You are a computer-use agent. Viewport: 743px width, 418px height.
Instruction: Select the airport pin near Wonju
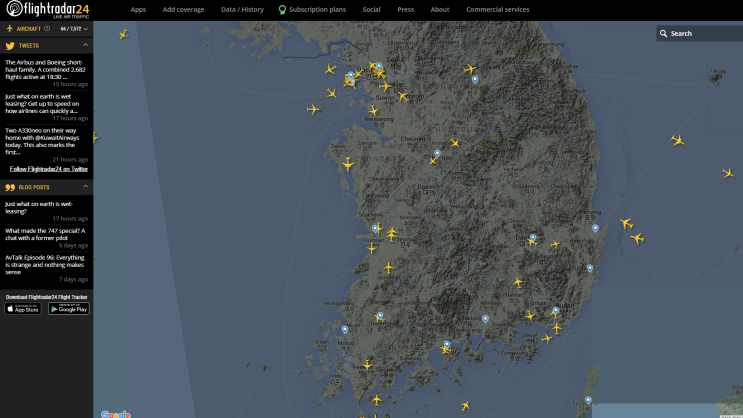point(475,80)
